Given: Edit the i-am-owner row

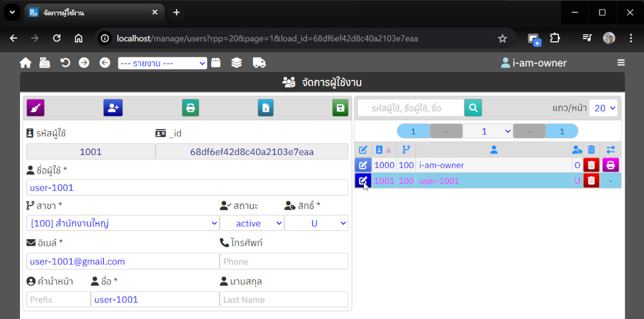Looking at the screenshot, I should tap(363, 165).
